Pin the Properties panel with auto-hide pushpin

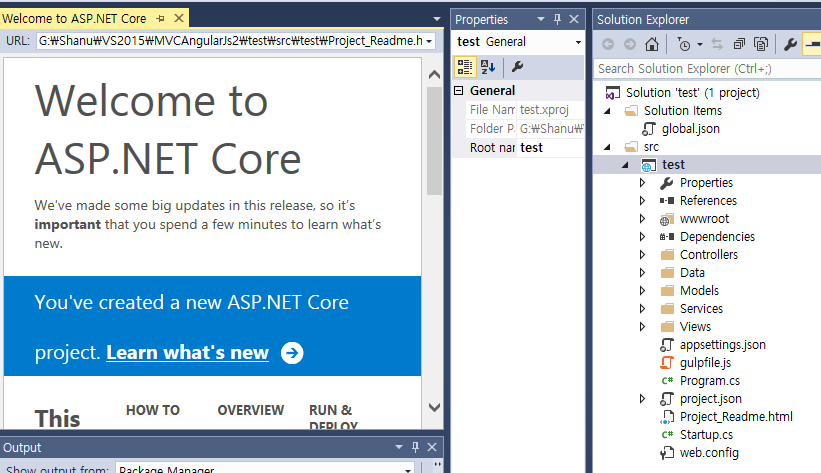pyautogui.click(x=557, y=19)
